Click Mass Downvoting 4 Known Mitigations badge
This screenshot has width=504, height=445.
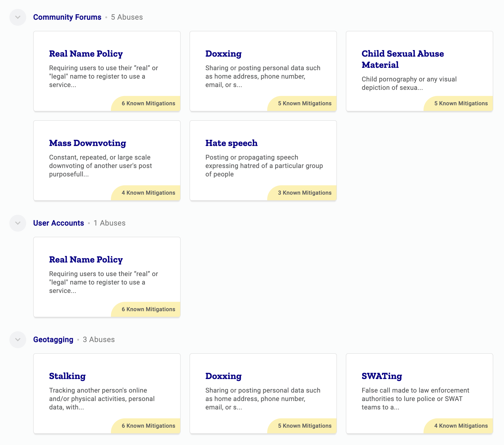tap(148, 193)
